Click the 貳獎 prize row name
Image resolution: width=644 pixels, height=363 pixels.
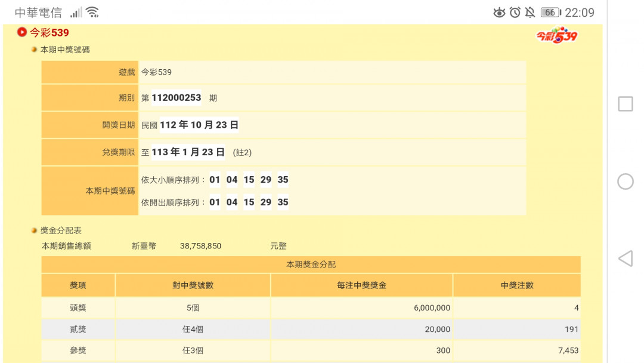(x=78, y=330)
